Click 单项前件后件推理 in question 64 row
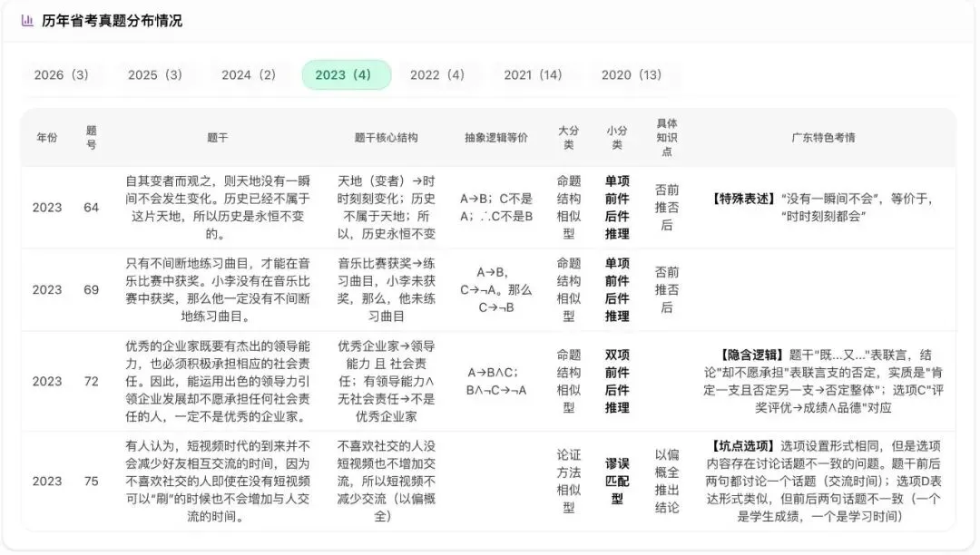Screen dimensions: 980x555 click(617, 208)
